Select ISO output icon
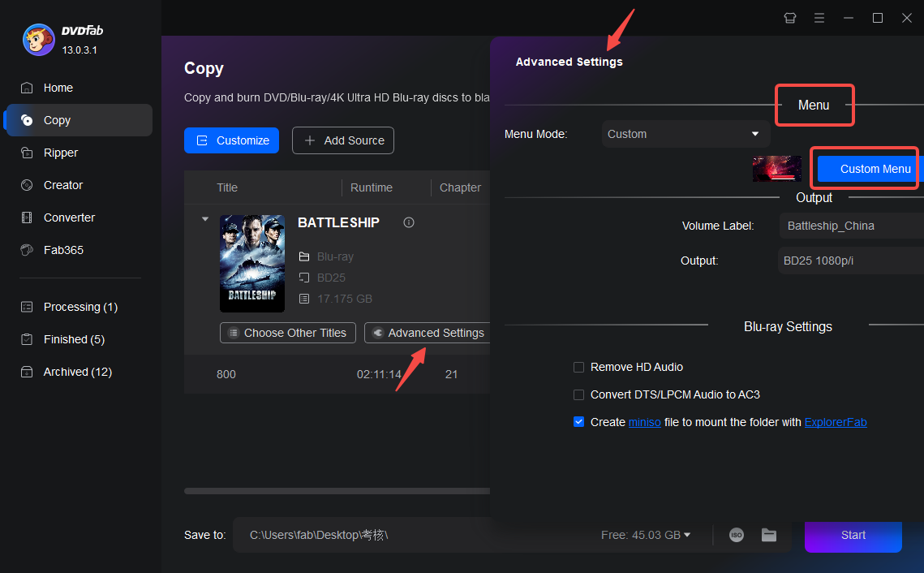 point(737,535)
